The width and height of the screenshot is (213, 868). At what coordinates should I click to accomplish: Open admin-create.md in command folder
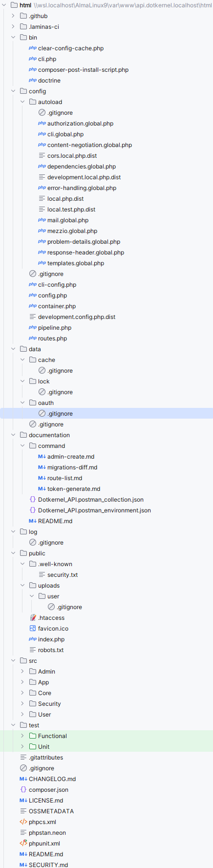click(x=71, y=457)
